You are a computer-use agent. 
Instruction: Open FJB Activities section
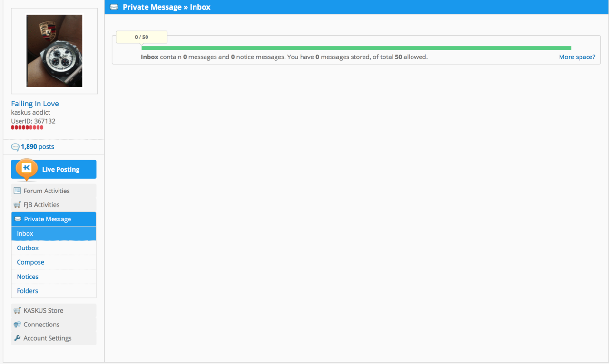pyautogui.click(x=54, y=205)
